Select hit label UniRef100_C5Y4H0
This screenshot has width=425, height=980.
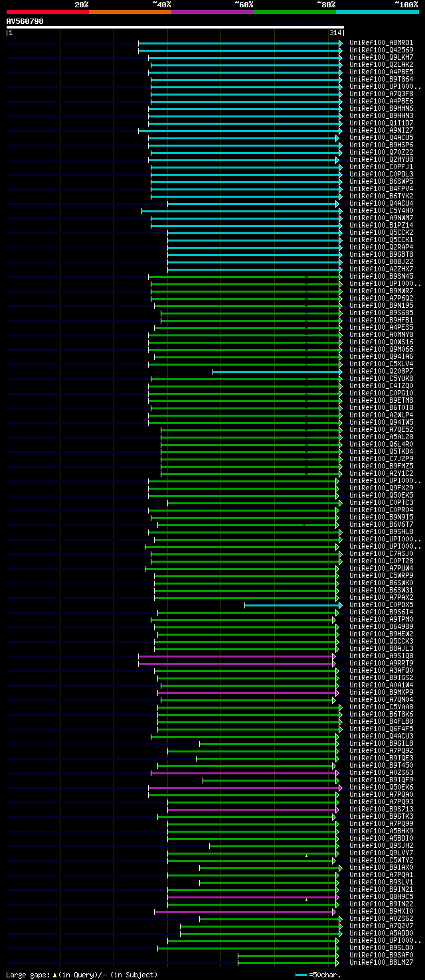click(x=381, y=210)
